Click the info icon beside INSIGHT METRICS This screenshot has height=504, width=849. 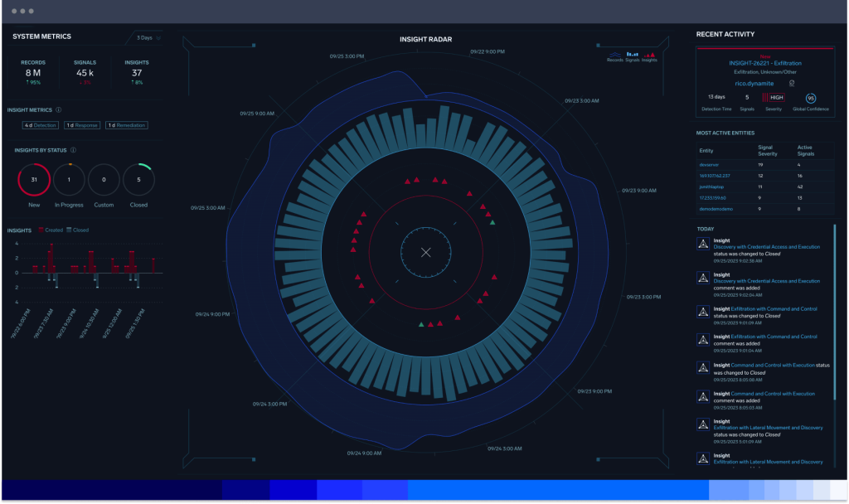tap(58, 110)
